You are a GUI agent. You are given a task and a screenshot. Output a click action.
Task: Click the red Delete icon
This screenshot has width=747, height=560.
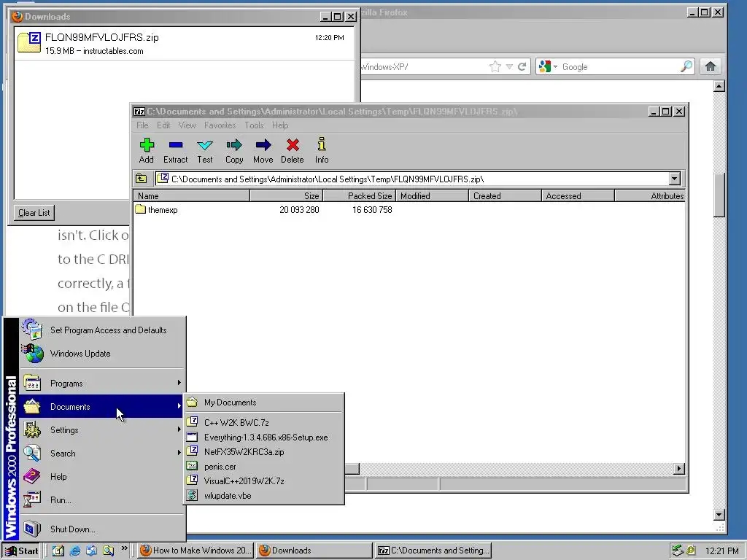[293, 145]
